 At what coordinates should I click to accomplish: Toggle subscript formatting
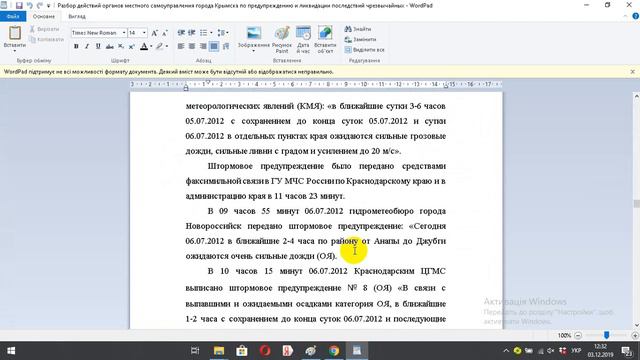tap(121, 47)
